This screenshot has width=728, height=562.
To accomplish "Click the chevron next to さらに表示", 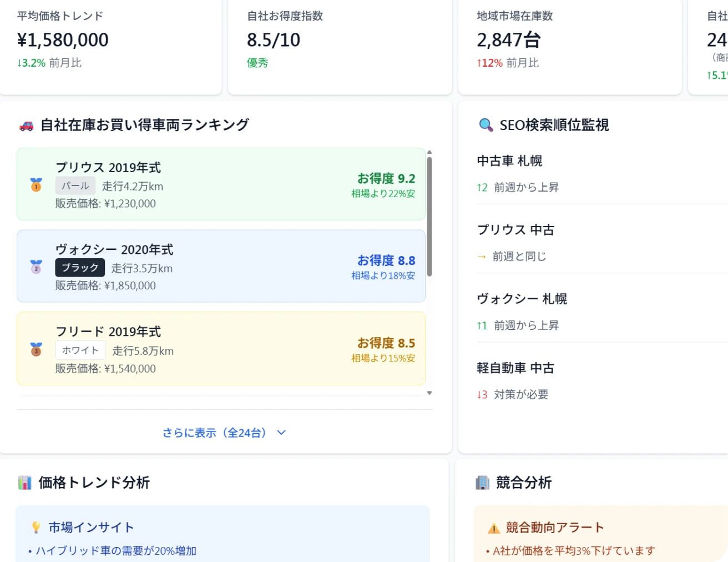I will 281,433.
